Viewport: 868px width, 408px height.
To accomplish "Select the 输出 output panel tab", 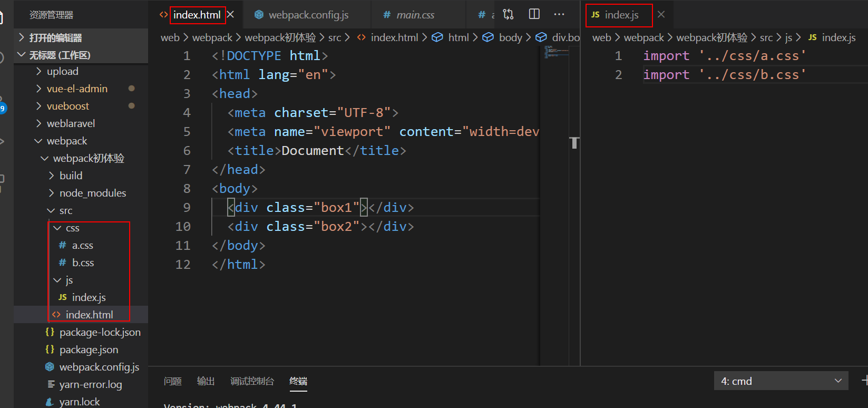I will click(x=206, y=381).
